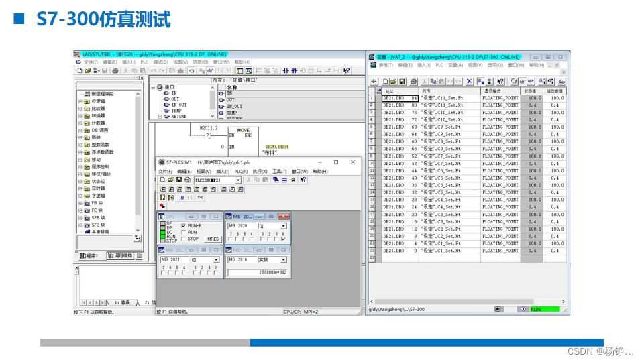Toggle bit 4 checkbox of MB 2020
The width and height of the screenshot is (644, 362).
tap(252, 239)
